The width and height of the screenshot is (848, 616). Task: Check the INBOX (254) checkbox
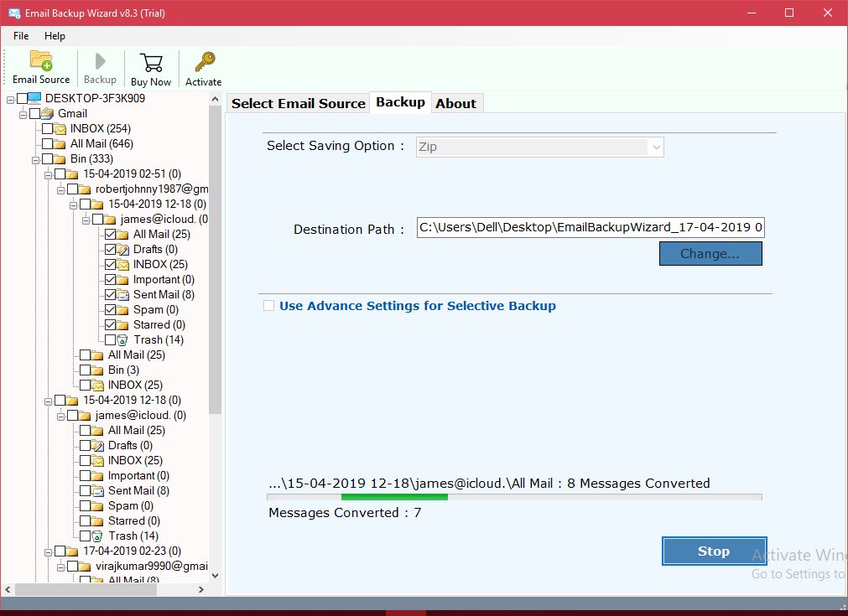(x=47, y=128)
